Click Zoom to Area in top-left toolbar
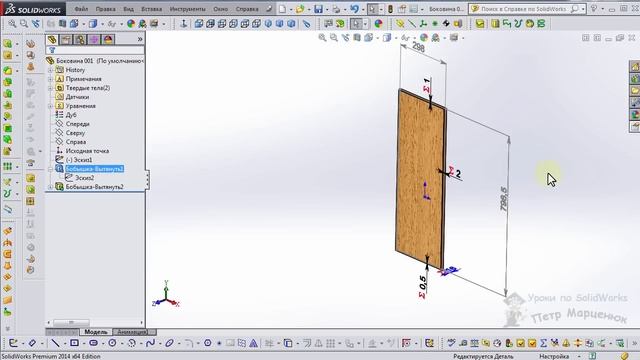 coord(24,24)
